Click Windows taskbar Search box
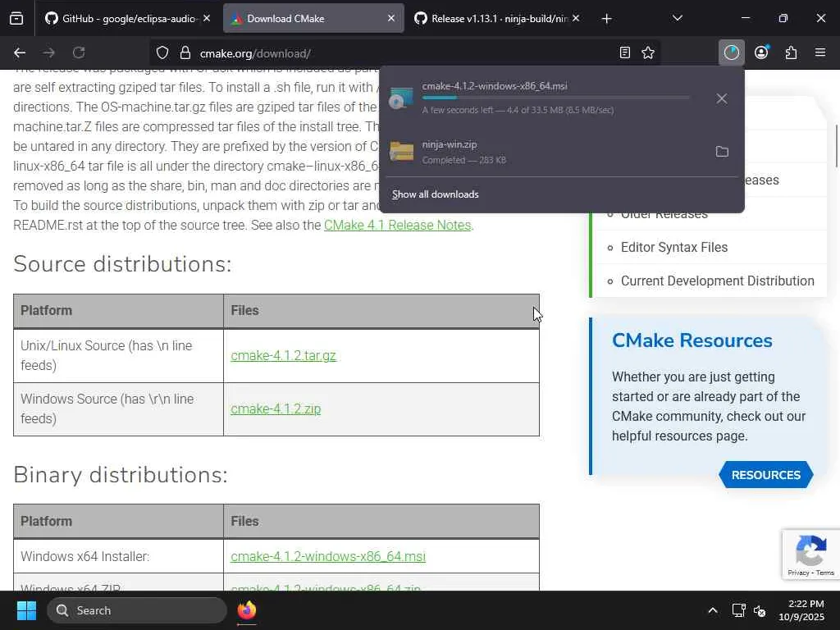Screen dimensions: 840x630 pos(137,610)
